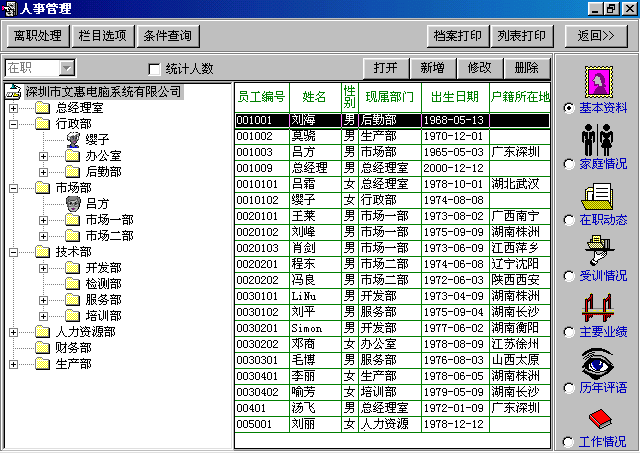The height and width of the screenshot is (453, 640).
Task: Click the 市场一部 folder icon
Action: (x=73, y=220)
